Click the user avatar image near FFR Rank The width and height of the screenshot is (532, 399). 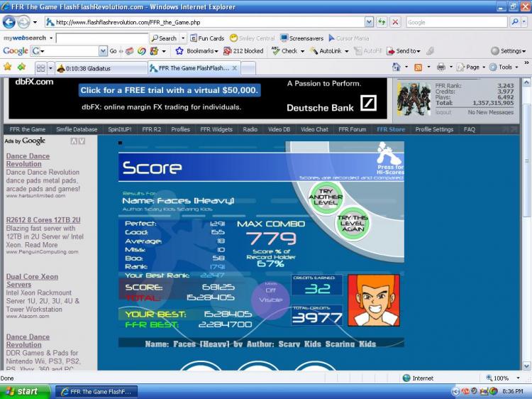click(414, 99)
